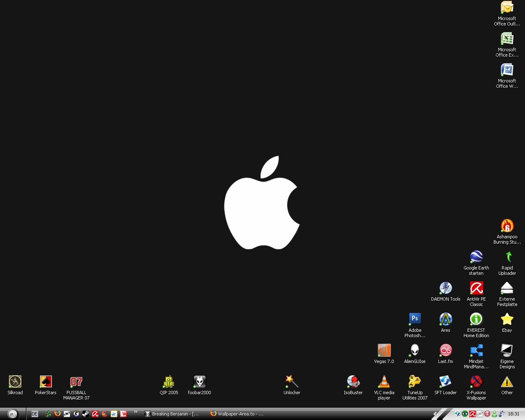The height and width of the screenshot is (420, 525).
Task: Expand the quick launch overflow chevron
Action: [x=135, y=412]
